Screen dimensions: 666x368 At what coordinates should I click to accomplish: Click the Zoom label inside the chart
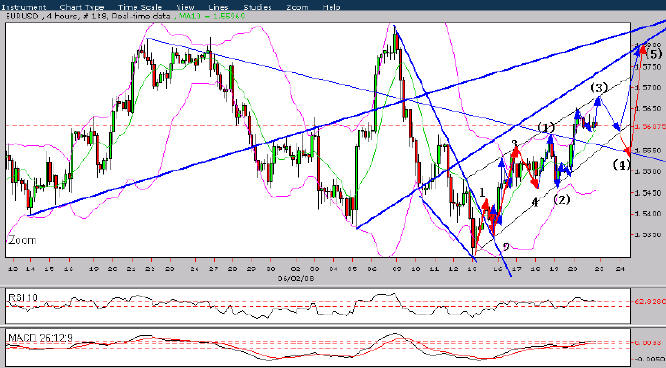pos(22,240)
